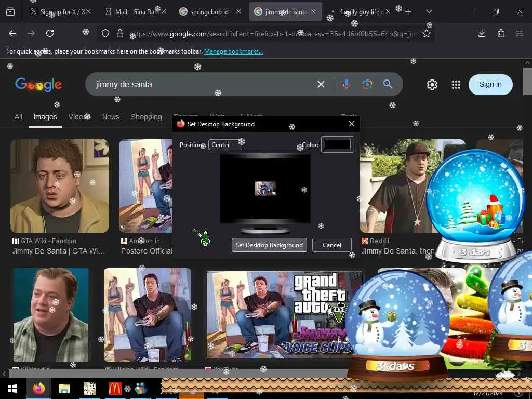
Task: Open the extensions puzzle icon
Action: 501,33
